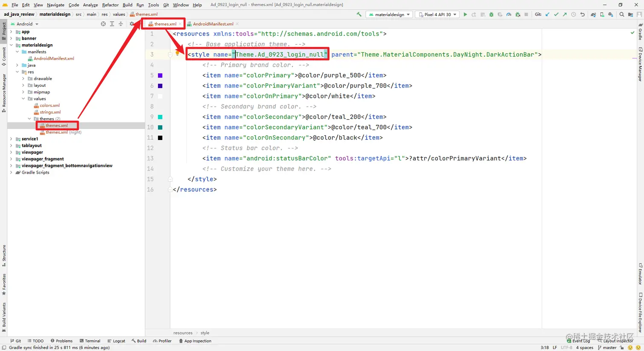The width and height of the screenshot is (644, 351).
Task: Open the Layout Inspector tool window
Action: pyautogui.click(x=615, y=341)
